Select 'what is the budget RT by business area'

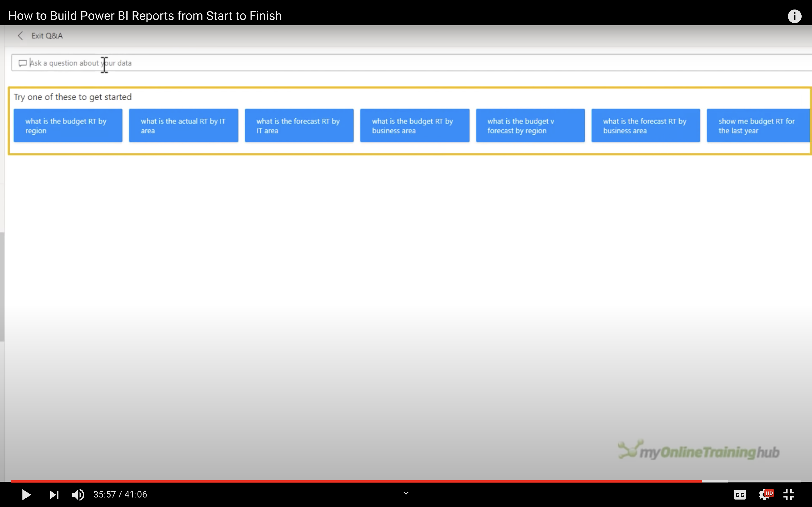click(415, 126)
